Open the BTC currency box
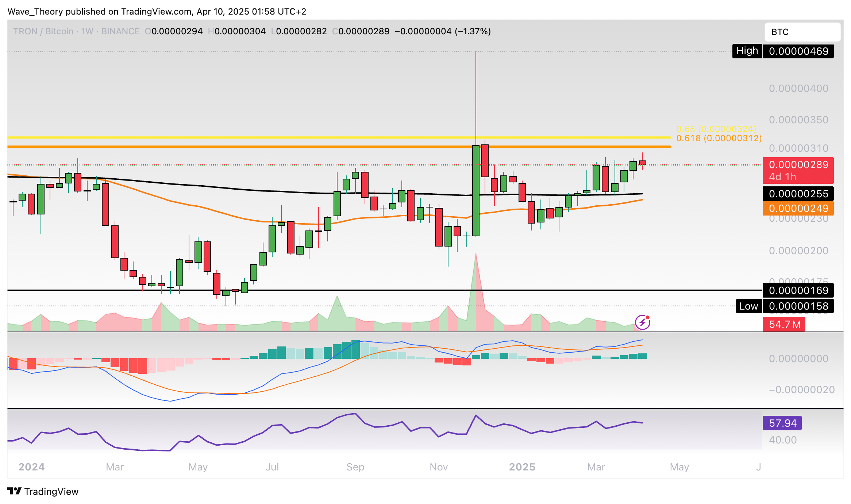The height and width of the screenshot is (504, 851). point(802,32)
